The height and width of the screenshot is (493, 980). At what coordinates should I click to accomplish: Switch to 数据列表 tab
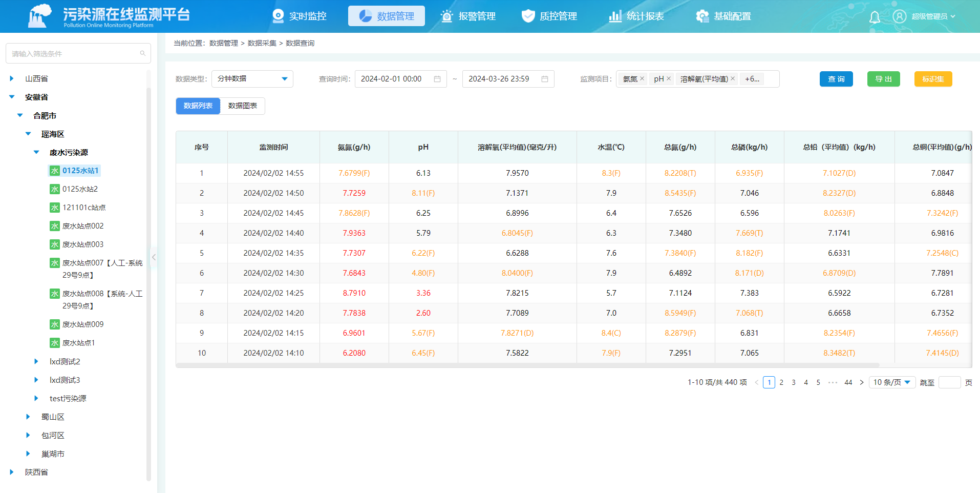pyautogui.click(x=198, y=106)
